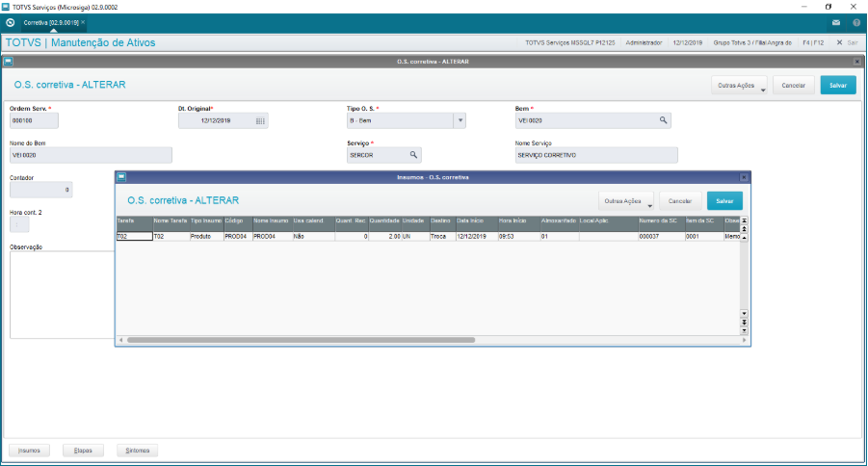Click the grid page-down double arrow icon
The image size is (868, 466).
(744, 323)
